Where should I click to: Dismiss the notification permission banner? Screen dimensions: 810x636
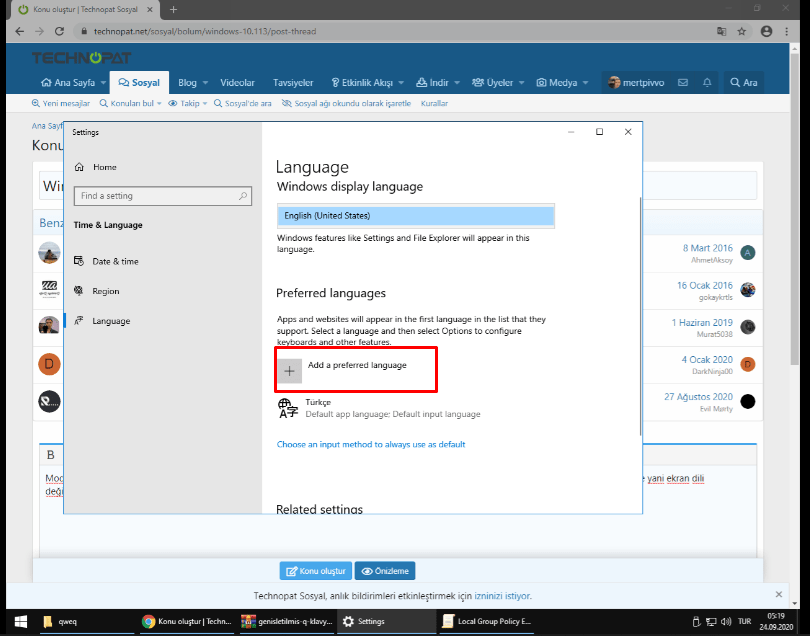(778, 595)
